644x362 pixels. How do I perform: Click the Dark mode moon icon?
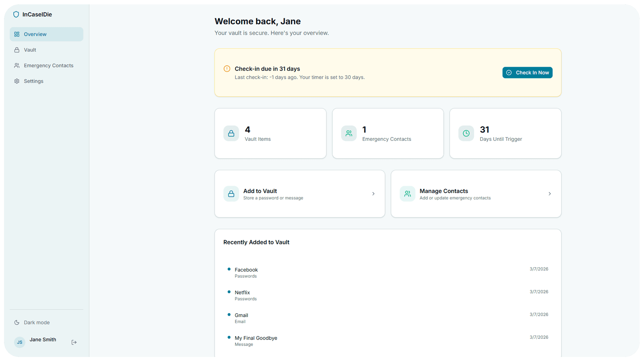point(17,322)
